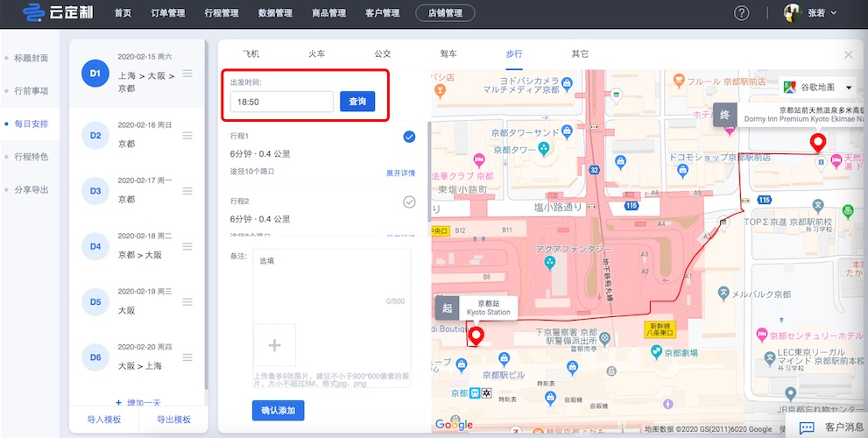Viewport: 868px width, 438px height.
Task: Click the 导出模板 button
Action: pyautogui.click(x=173, y=420)
